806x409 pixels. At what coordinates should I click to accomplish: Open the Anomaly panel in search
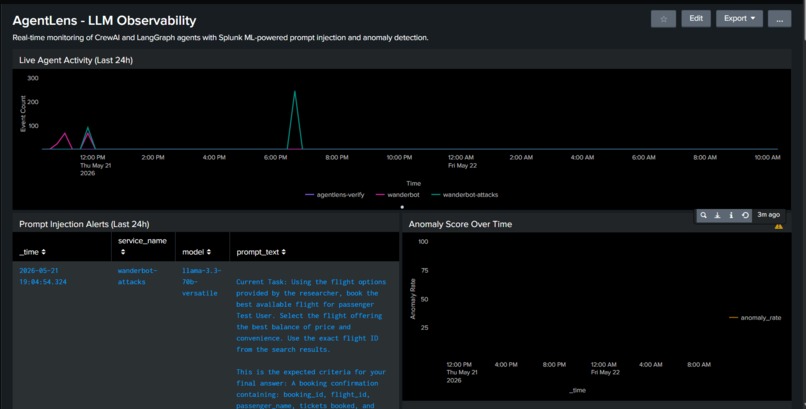(704, 215)
